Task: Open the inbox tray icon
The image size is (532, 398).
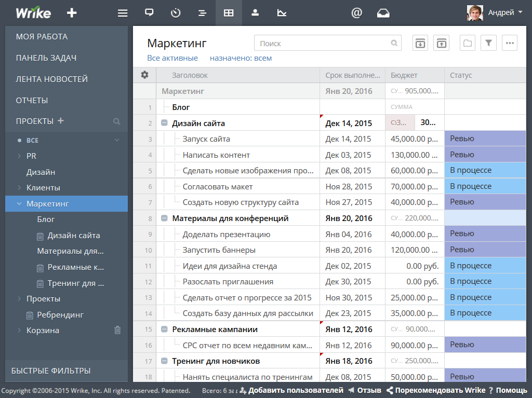Action: click(x=383, y=13)
